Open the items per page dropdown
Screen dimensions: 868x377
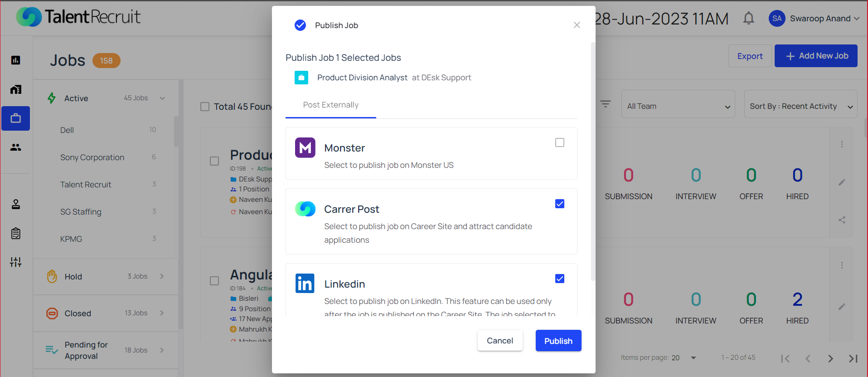[684, 357]
